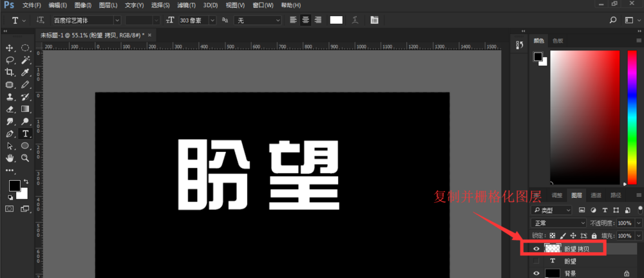The width and height of the screenshot is (644, 278).
Task: Open the blend mode 正常 dropdown
Action: click(x=552, y=223)
